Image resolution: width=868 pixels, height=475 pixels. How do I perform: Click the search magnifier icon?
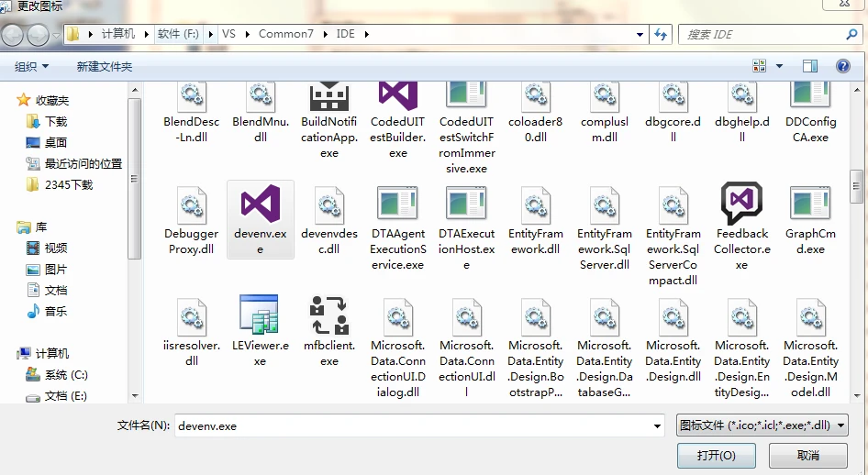[x=851, y=34]
